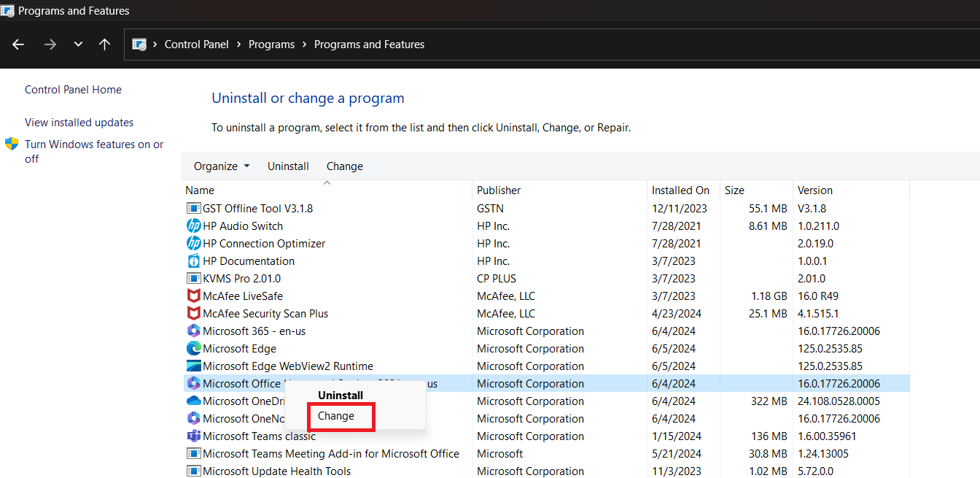Select the GST Offline Tool V3.1.8 row

coord(547,209)
